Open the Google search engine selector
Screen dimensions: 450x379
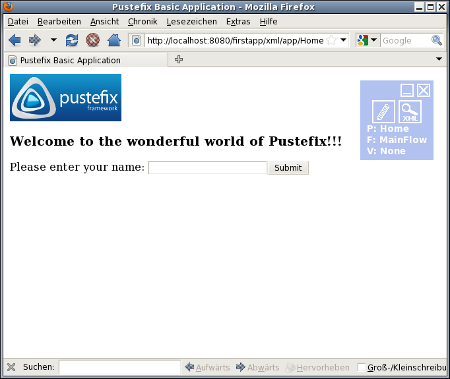click(367, 40)
